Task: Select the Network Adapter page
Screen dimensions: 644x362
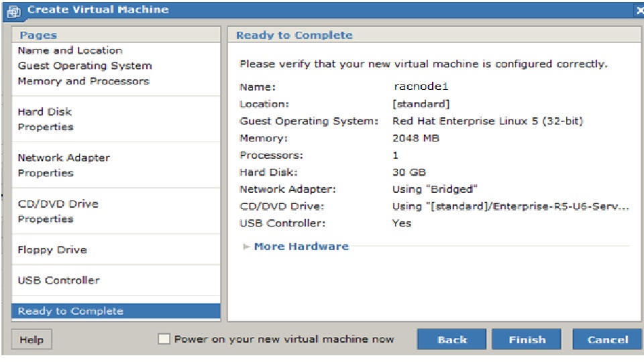Action: click(64, 158)
